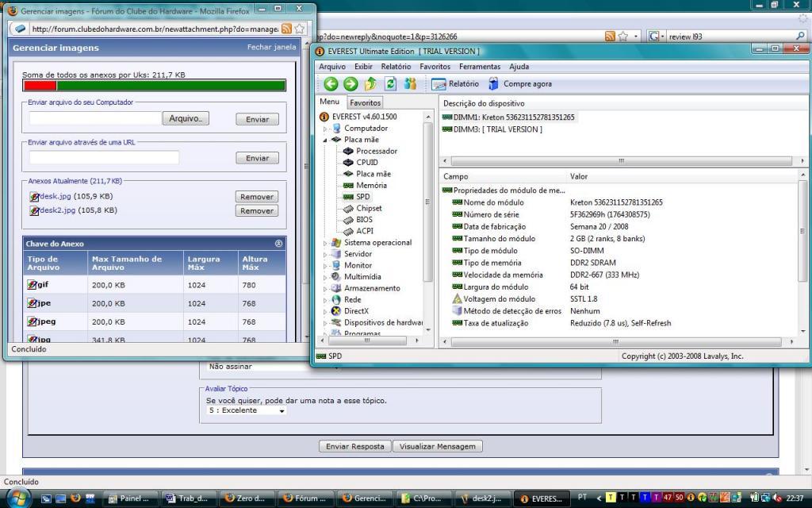The image size is (812, 508).
Task: Click Enviar next to URL field
Action: (x=258, y=158)
